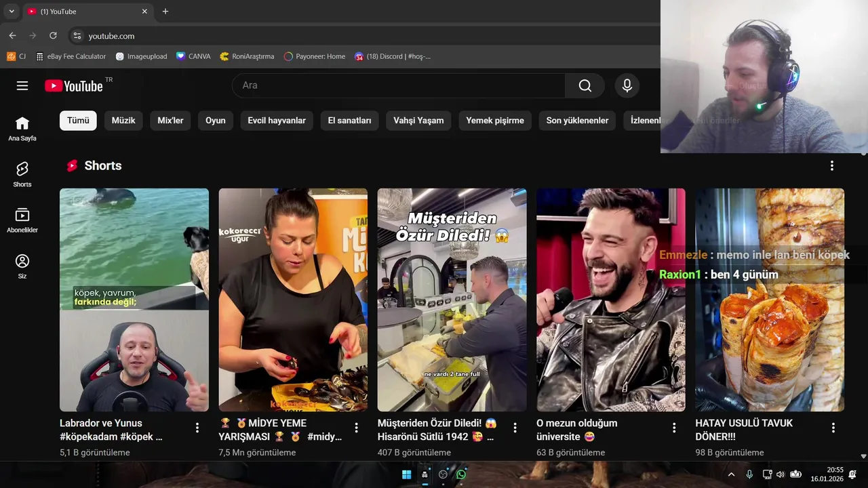This screenshot has width=868, height=488.
Task: Click the magnifier search button
Action: [585, 85]
